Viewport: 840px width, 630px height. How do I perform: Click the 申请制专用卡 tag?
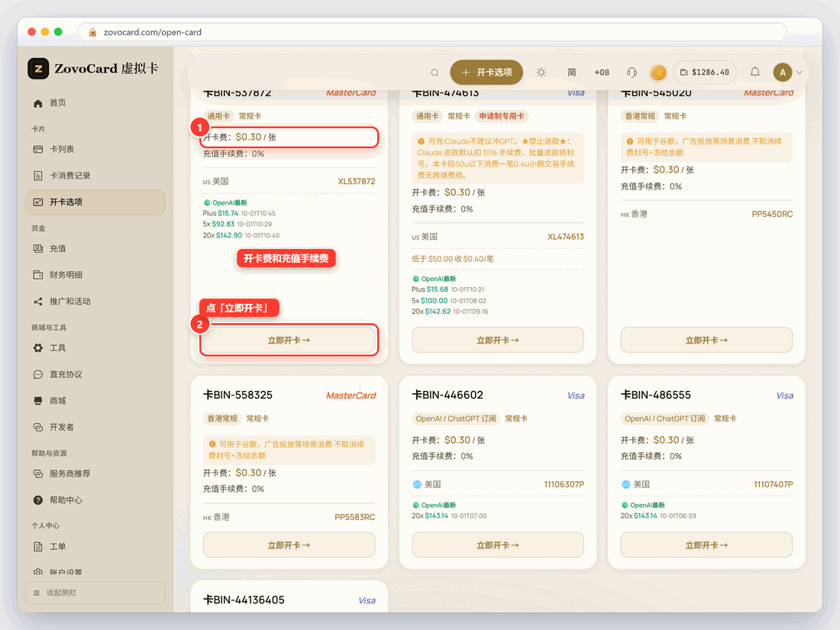pyautogui.click(x=502, y=116)
